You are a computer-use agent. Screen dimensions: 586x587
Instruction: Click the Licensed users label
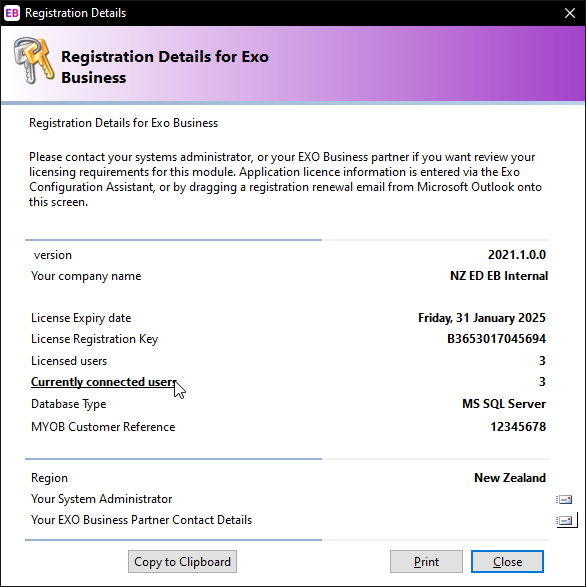(69, 361)
